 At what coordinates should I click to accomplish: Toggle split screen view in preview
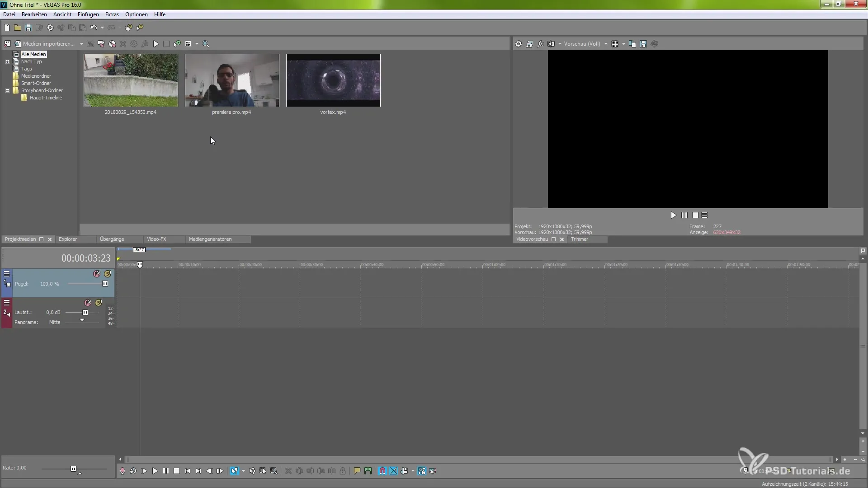(551, 44)
